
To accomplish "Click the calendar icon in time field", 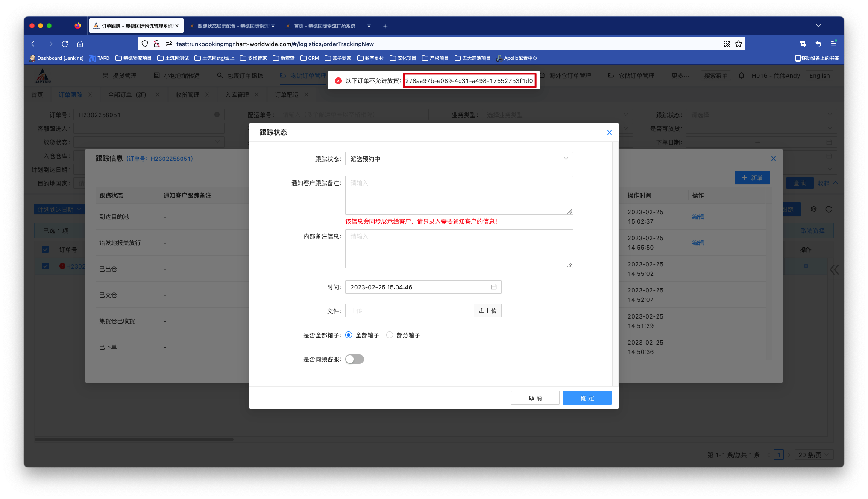I will 493,287.
